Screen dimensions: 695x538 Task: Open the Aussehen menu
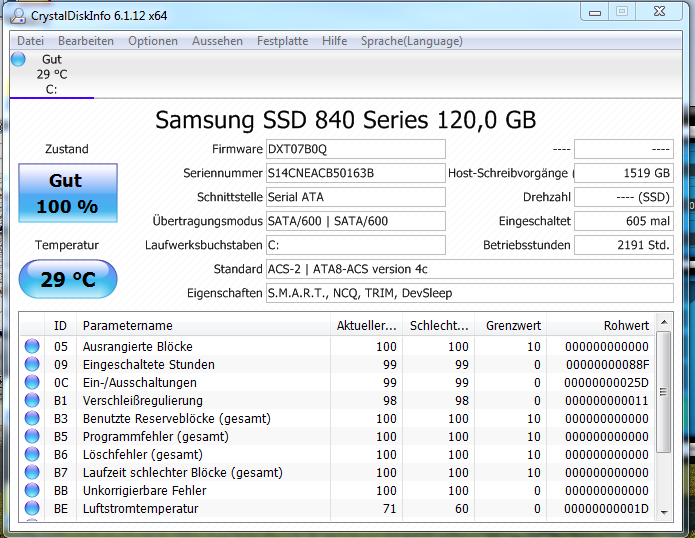[217, 41]
